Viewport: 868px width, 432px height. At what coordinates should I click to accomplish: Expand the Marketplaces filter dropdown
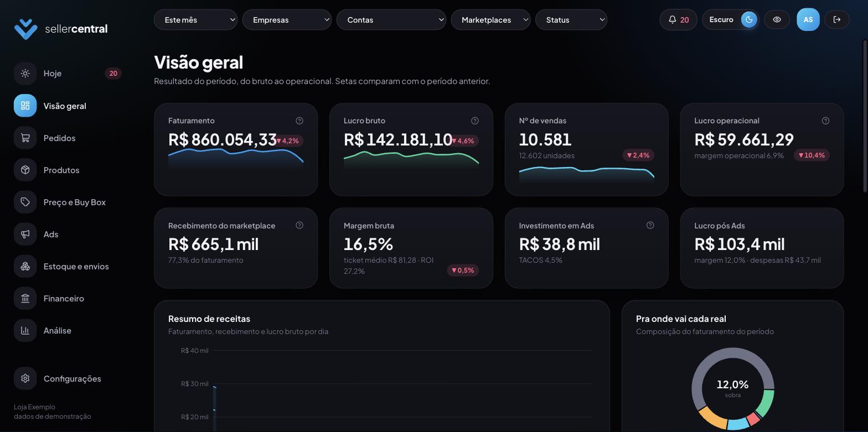pyautogui.click(x=491, y=20)
